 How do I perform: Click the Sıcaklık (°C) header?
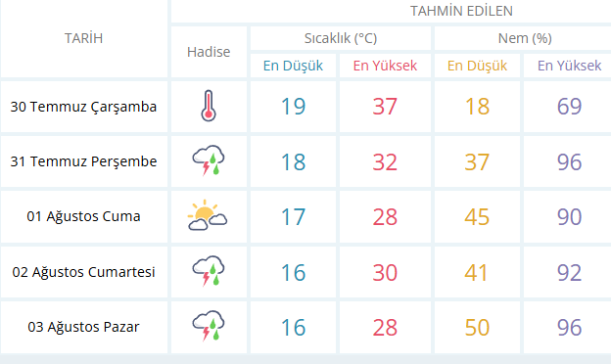pos(341,38)
